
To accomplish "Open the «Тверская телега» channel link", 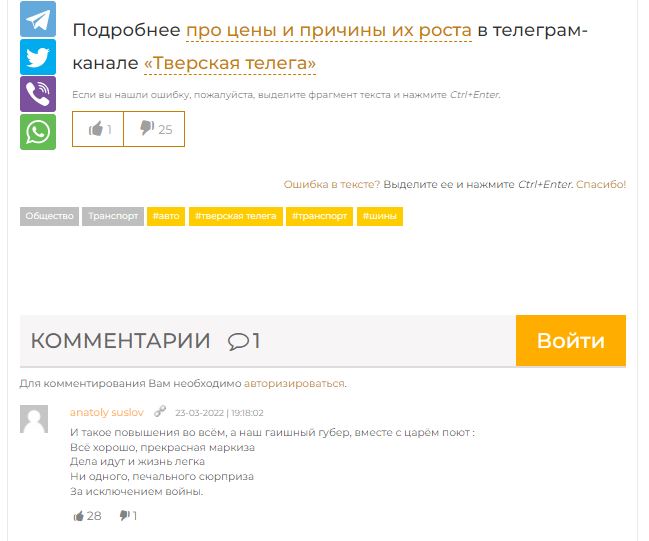I will [x=230, y=64].
